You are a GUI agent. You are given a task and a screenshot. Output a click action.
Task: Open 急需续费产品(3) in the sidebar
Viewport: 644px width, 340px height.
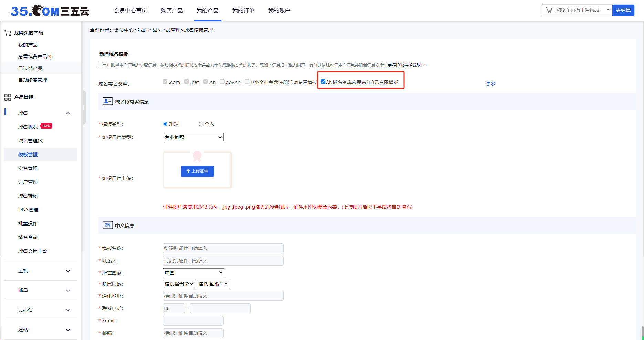[35, 57]
